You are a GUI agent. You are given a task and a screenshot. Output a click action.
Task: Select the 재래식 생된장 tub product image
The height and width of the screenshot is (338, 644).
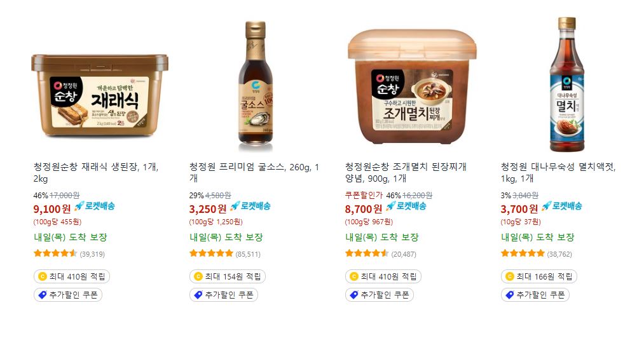[x=100, y=95]
